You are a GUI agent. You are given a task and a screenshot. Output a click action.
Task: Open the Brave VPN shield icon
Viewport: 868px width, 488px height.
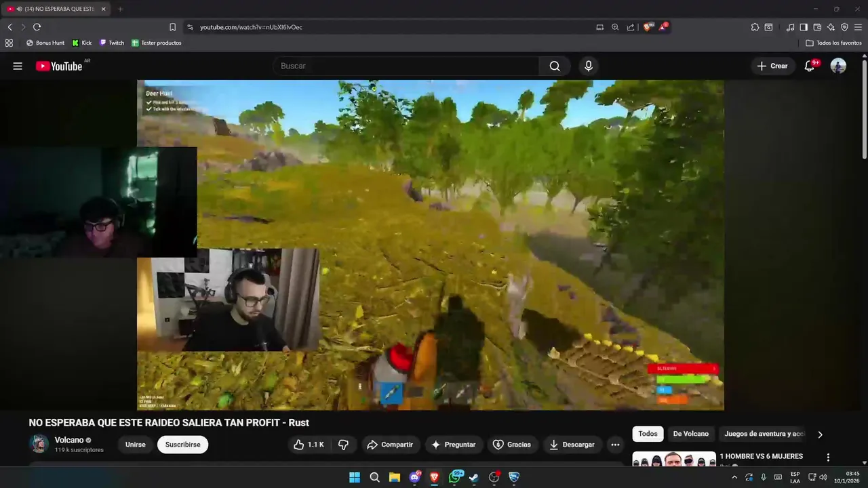(844, 27)
